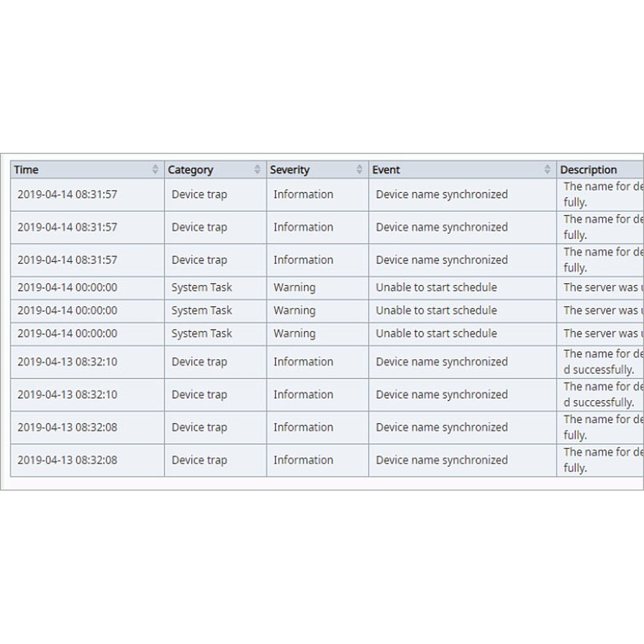Image resolution: width=644 pixels, height=644 pixels.
Task: Click the System Task category cell
Action: tap(202, 287)
